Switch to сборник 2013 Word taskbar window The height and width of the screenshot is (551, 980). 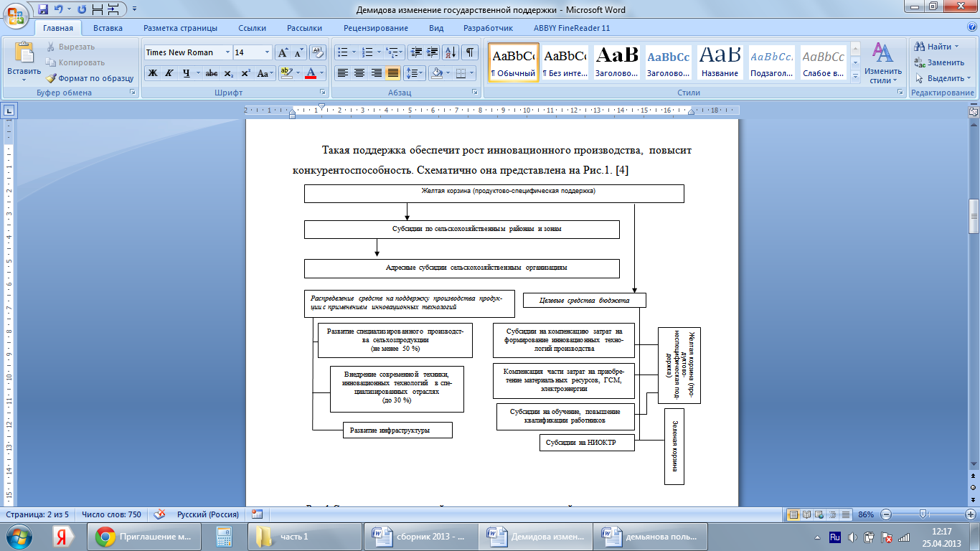pos(422,536)
